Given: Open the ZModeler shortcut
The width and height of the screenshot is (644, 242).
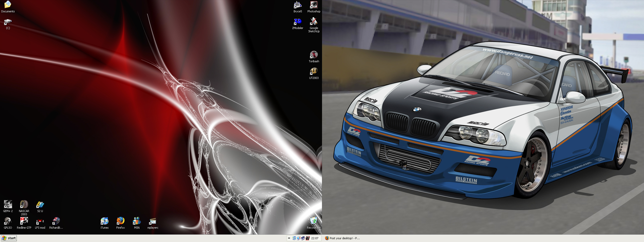Looking at the screenshot, I should (x=298, y=24).
